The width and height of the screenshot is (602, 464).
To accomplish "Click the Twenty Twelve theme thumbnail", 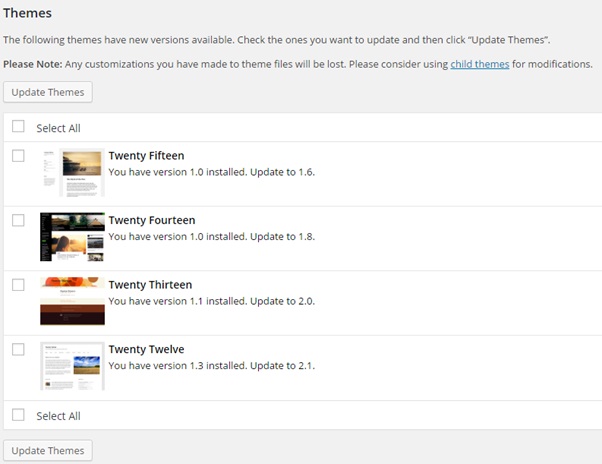I will (73, 366).
